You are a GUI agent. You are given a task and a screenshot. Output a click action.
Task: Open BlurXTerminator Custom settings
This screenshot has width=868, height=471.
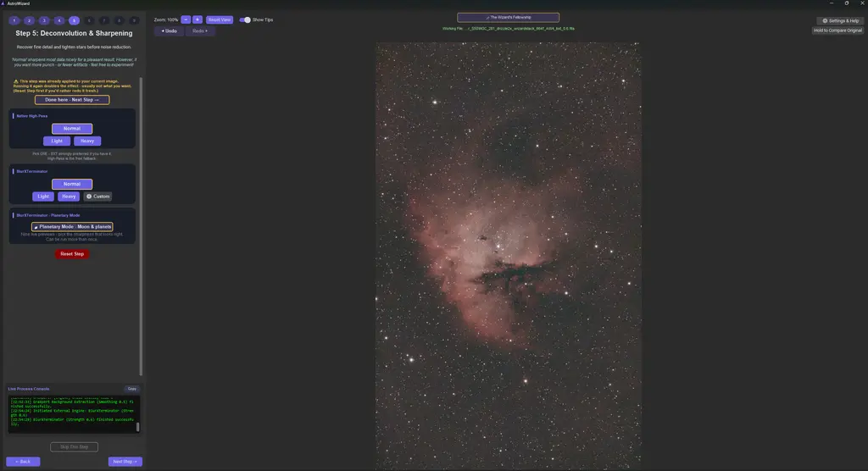coord(98,197)
